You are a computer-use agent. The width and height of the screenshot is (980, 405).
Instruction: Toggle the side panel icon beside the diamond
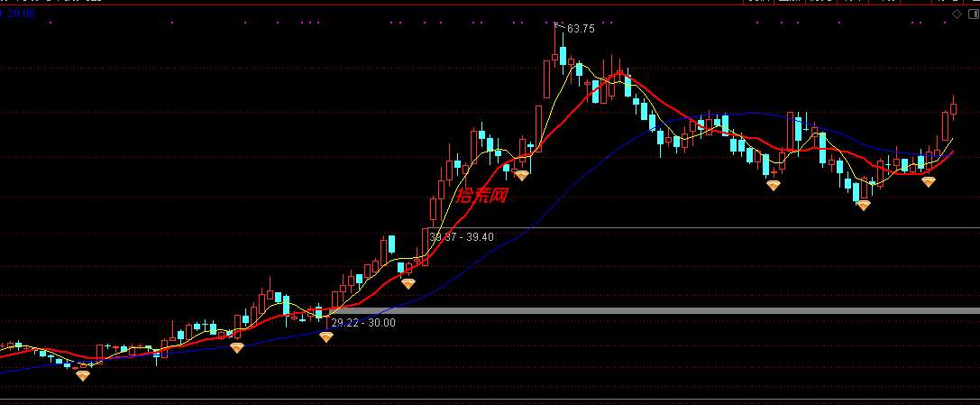pyautogui.click(x=973, y=14)
